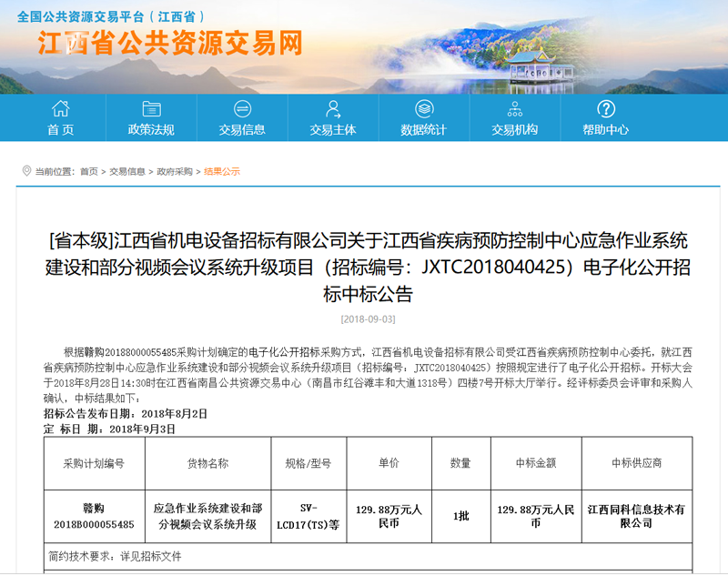728x576 pixels.
Task: Click 结果公示 in the breadcrumb
Action: tap(222, 172)
